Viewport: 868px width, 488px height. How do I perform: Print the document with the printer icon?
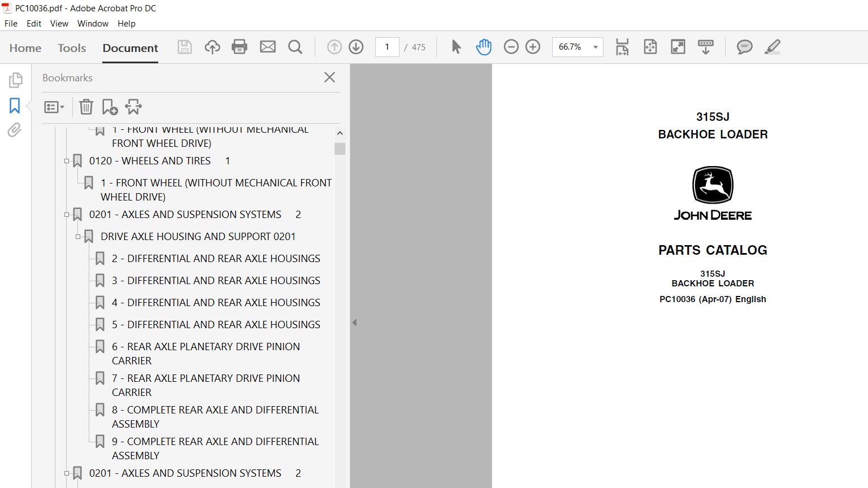click(240, 47)
